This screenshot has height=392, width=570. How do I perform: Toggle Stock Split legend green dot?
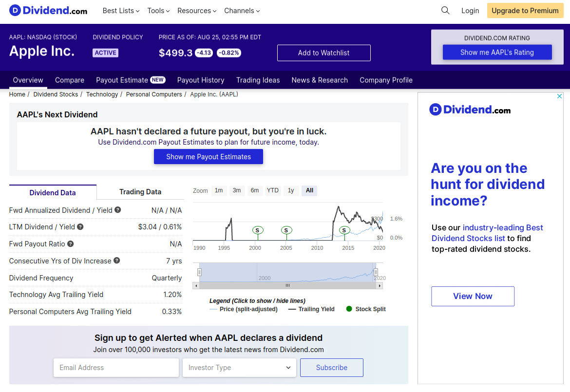(x=349, y=309)
